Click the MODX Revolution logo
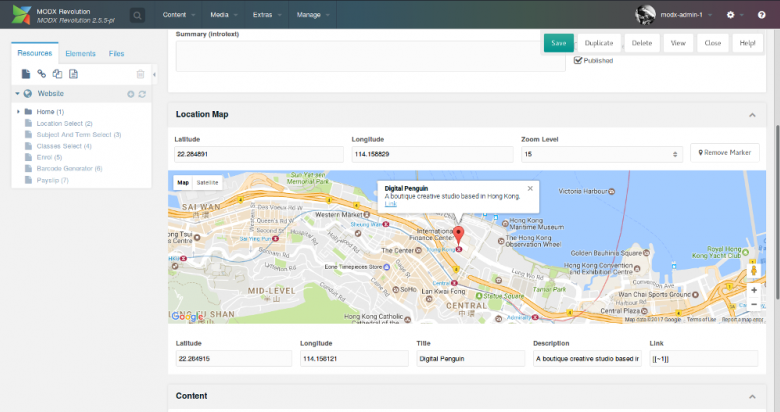780x412 pixels. coord(21,15)
